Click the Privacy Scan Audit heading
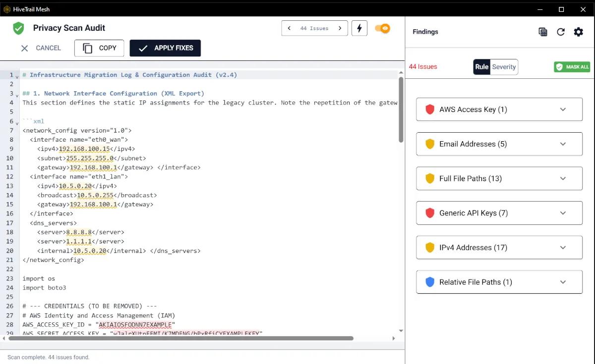The width and height of the screenshot is (595, 364). 69,28
